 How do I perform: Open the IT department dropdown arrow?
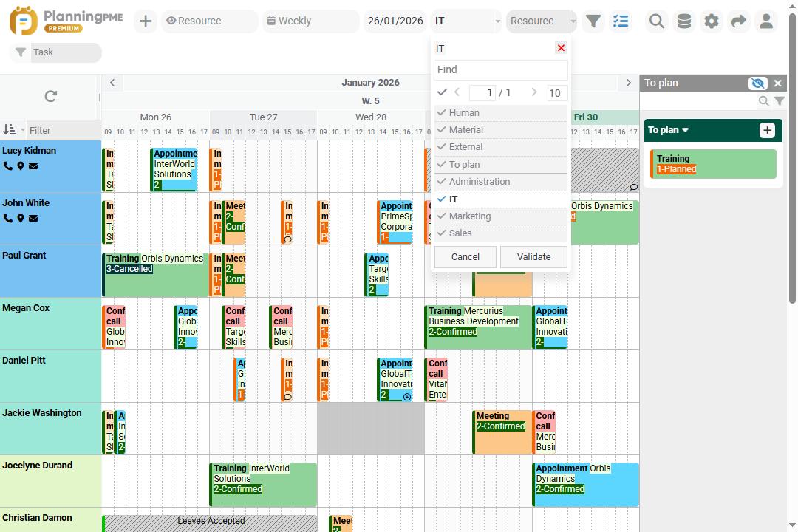point(497,21)
